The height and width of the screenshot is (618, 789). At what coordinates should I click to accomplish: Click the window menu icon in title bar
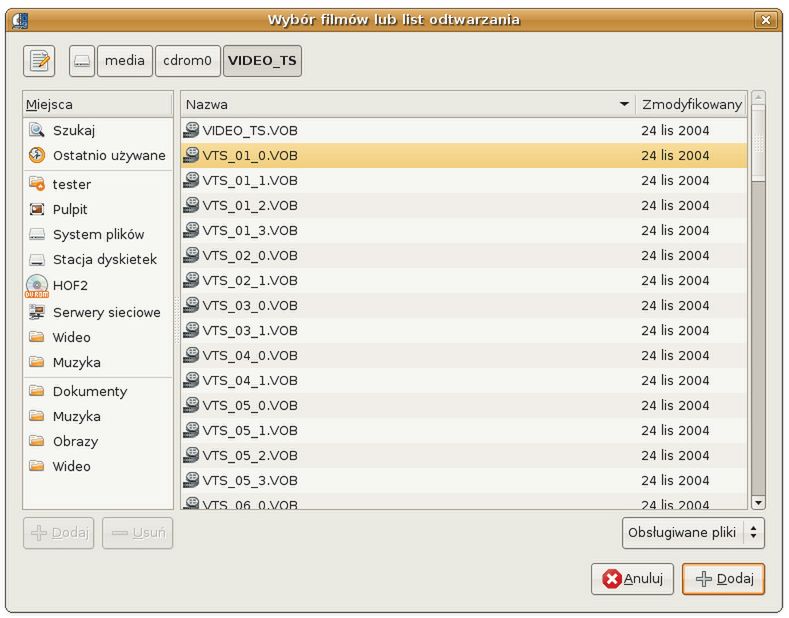pos(20,20)
